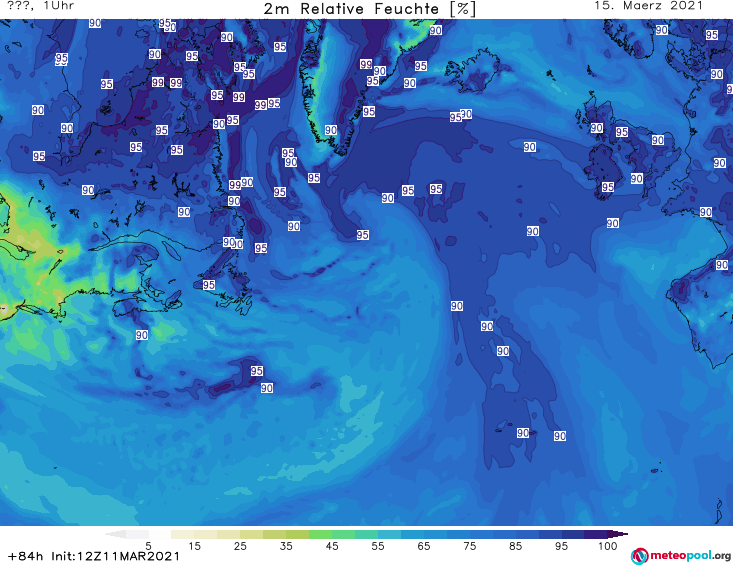Click the 'Init:12Z11MAR2021' run label
Screen dimensions: 733x566
(x=115, y=557)
